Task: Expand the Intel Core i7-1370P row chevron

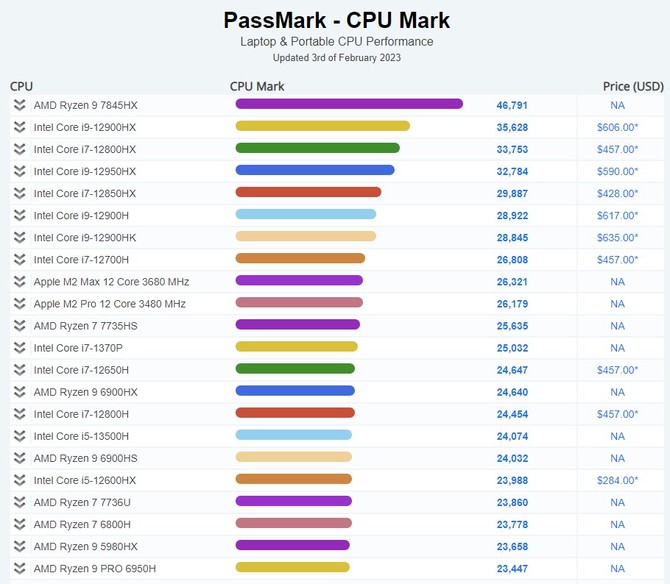Action: pyautogui.click(x=19, y=348)
